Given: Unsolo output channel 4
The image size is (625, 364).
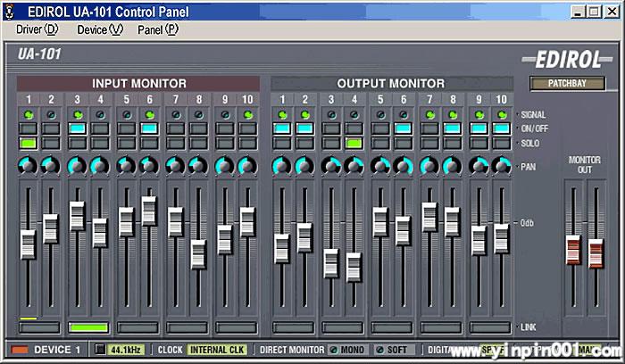Looking at the screenshot, I should [x=354, y=143].
